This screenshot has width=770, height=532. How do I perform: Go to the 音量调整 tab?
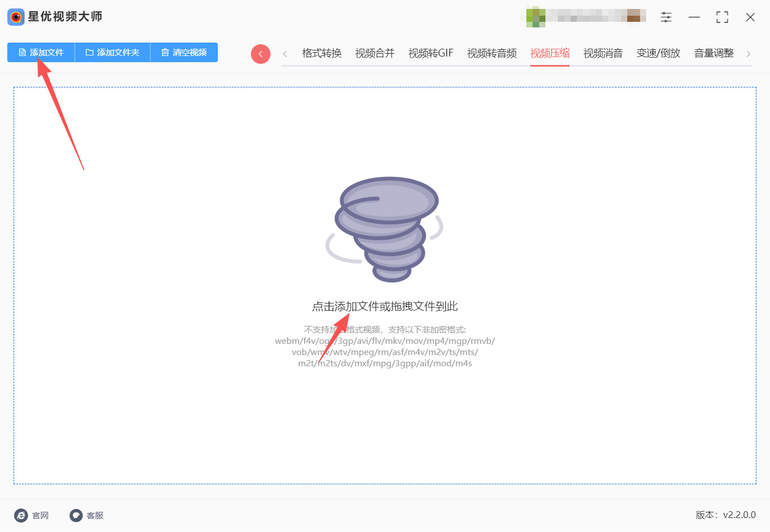coord(713,53)
